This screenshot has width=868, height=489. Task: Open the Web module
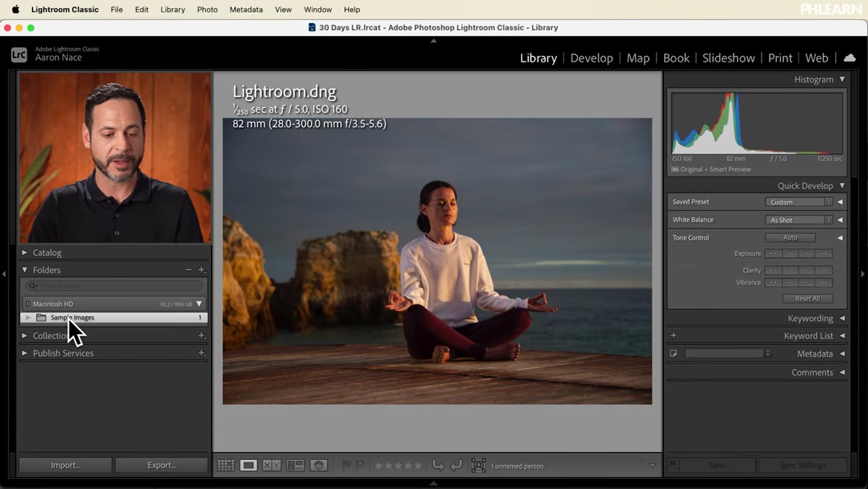[x=817, y=58]
